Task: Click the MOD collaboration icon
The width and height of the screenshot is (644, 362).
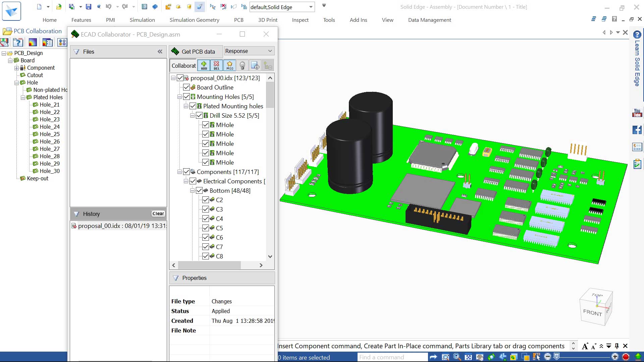Action: pyautogui.click(x=229, y=65)
